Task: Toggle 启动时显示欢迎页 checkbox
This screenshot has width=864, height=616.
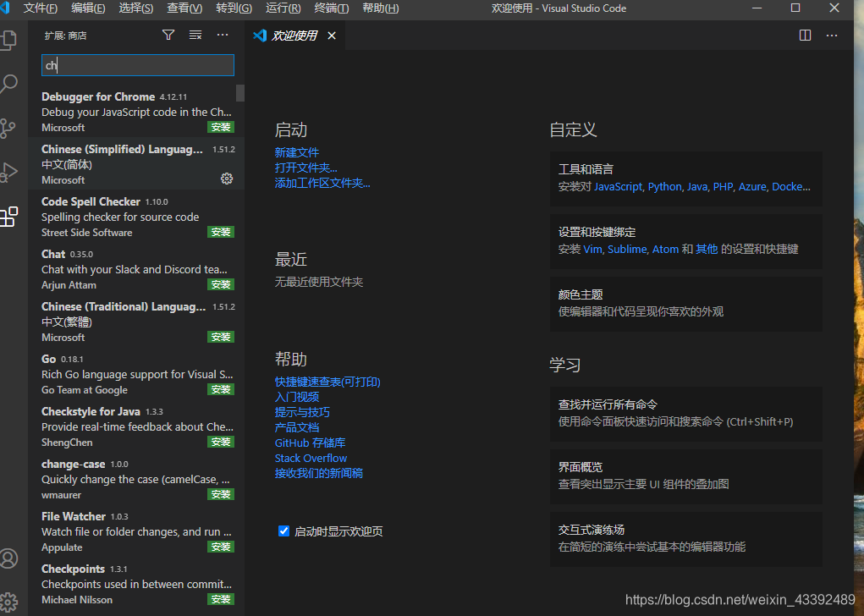Action: (x=283, y=531)
